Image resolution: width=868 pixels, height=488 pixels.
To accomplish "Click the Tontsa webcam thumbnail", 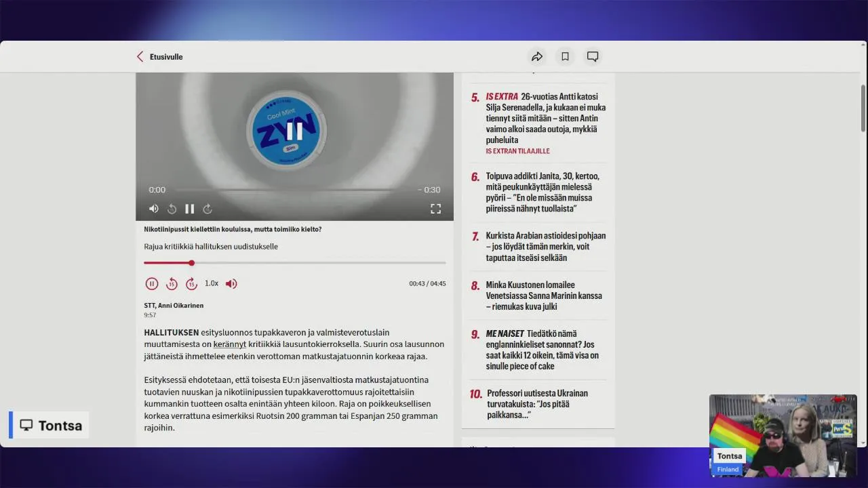I will 783,436.
